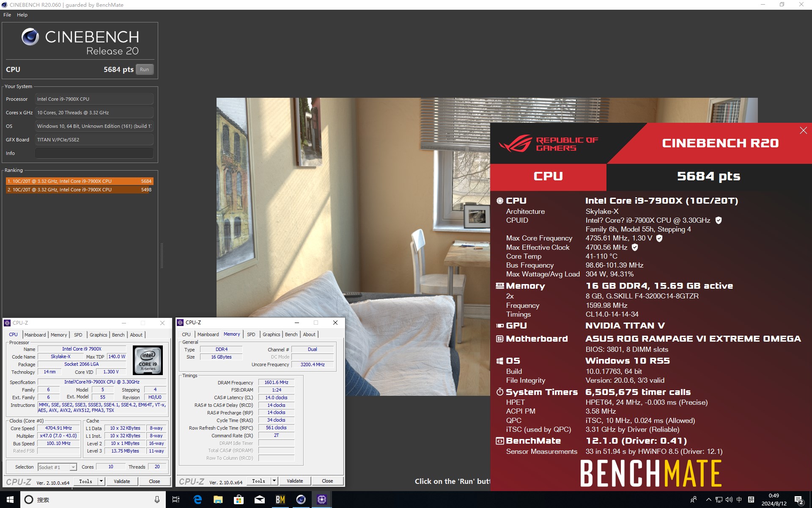812x508 pixels.
Task: Open Task View from the taskbar
Action: 176,500
